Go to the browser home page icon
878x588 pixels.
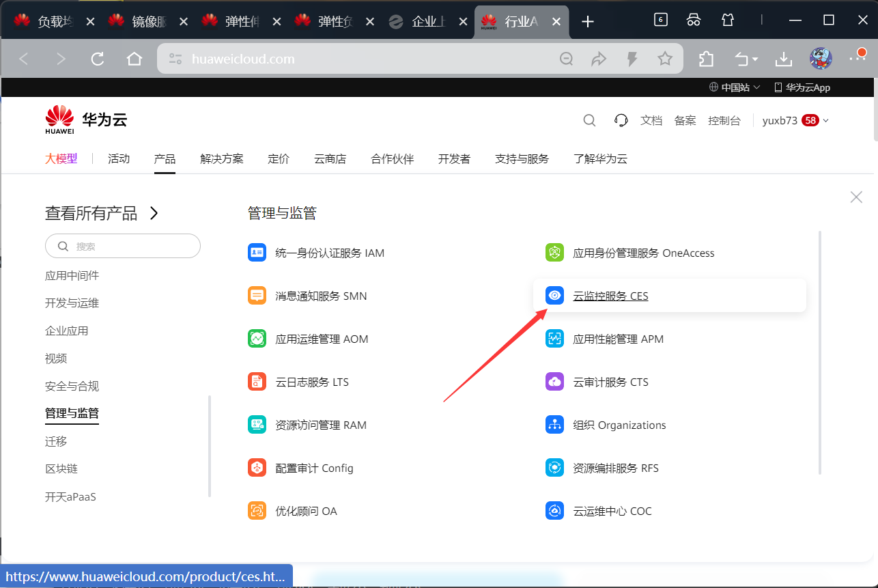[134, 59]
